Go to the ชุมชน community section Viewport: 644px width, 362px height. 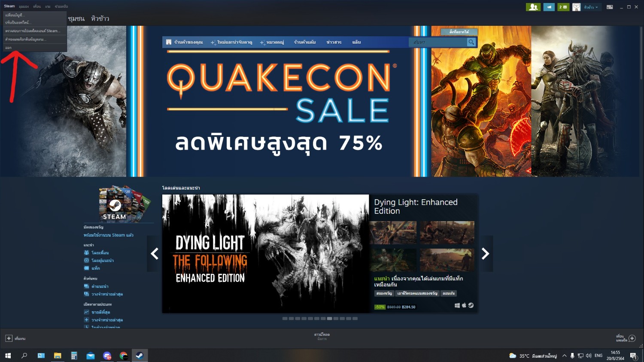76,18
